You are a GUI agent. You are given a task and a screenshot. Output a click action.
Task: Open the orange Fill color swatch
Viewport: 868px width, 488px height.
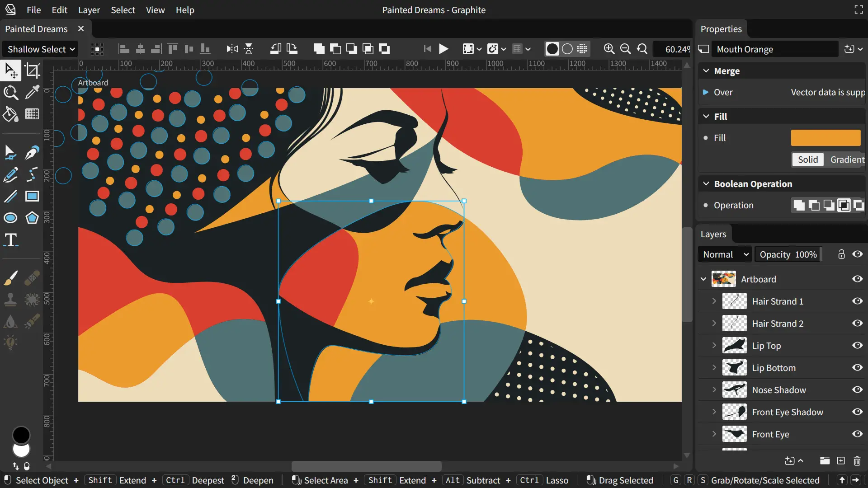pos(826,138)
